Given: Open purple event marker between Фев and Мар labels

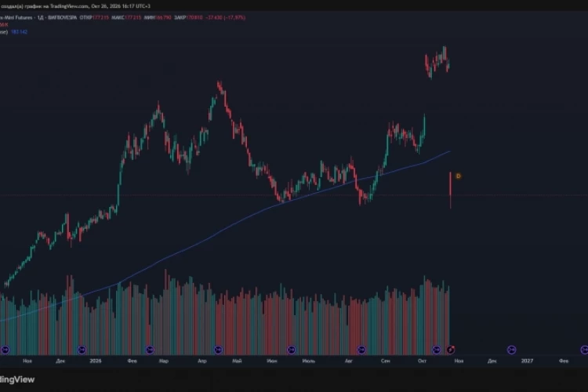Looking at the screenshot, I should [x=150, y=350].
